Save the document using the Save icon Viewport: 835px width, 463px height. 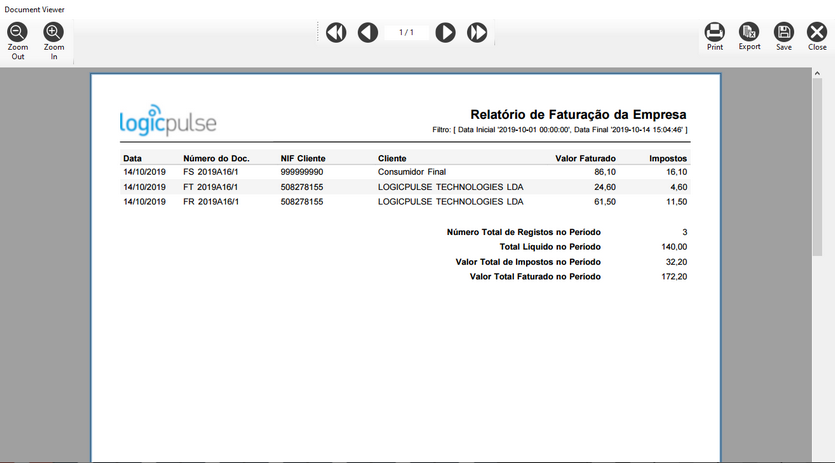pyautogui.click(x=784, y=32)
